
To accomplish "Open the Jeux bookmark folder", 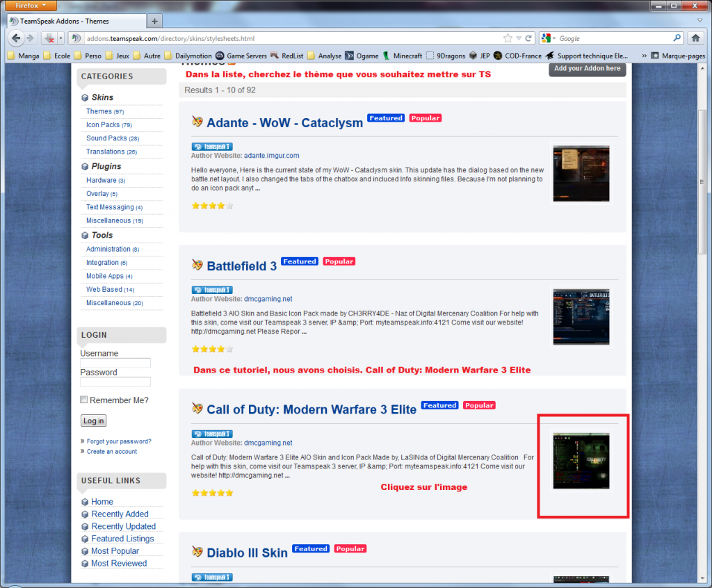I will pos(118,56).
